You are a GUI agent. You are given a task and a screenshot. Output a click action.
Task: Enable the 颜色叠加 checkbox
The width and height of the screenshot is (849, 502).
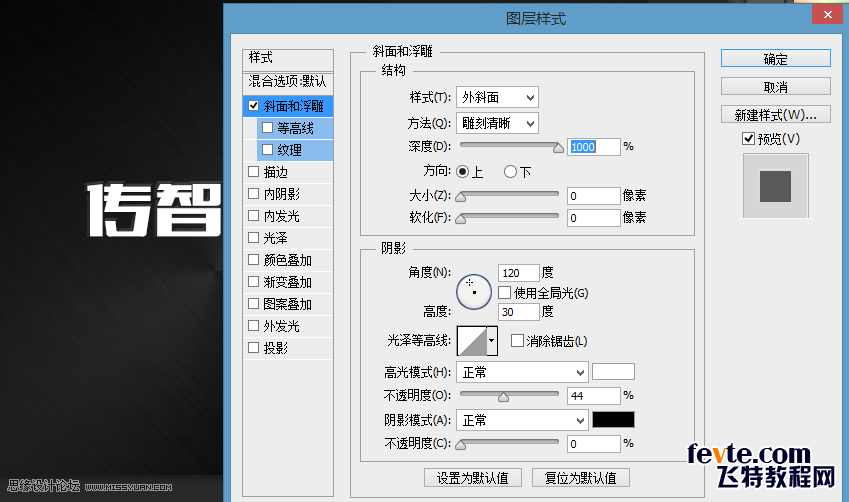[x=253, y=259]
